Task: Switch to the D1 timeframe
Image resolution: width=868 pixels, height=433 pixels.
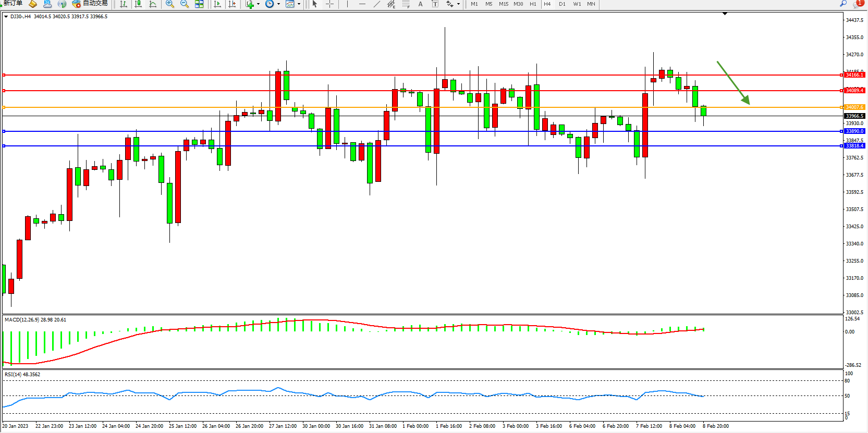Action: click(x=562, y=4)
